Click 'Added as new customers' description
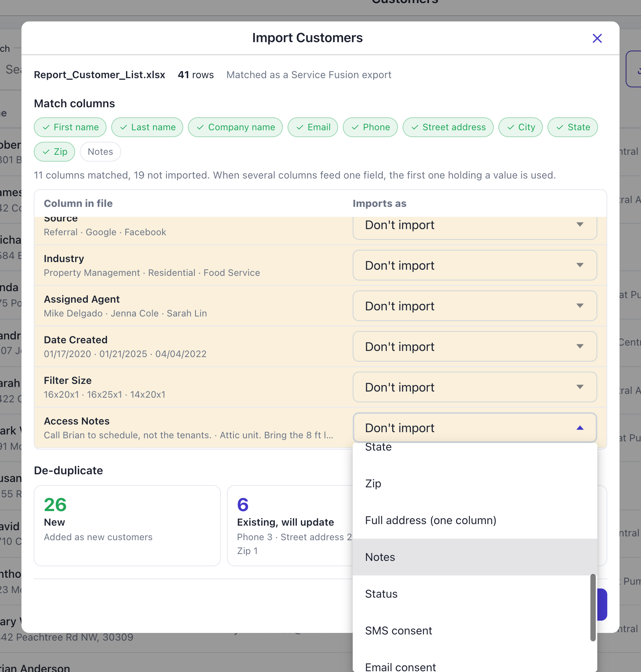 (98, 537)
